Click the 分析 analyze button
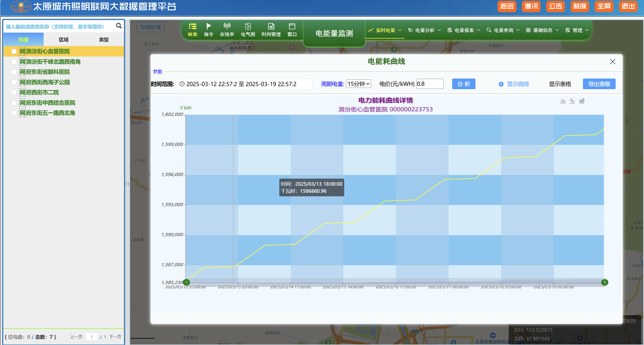The height and width of the screenshot is (345, 644). pyautogui.click(x=464, y=84)
